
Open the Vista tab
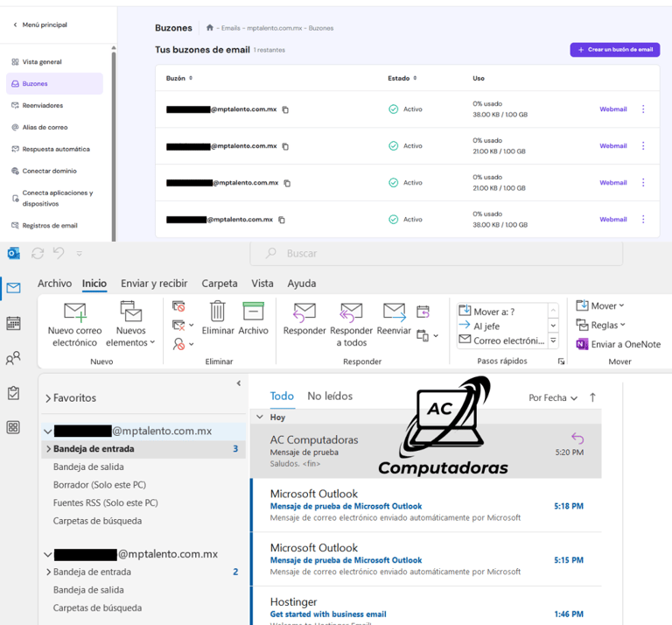point(262,284)
